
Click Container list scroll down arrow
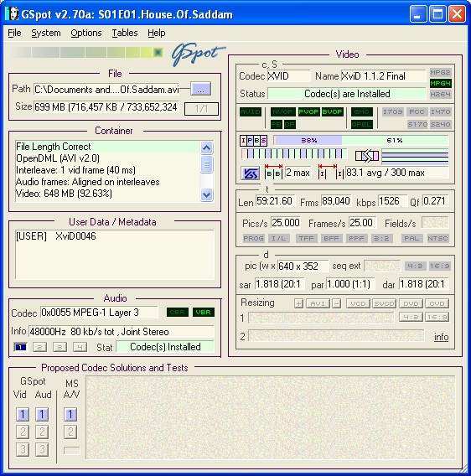tap(206, 194)
